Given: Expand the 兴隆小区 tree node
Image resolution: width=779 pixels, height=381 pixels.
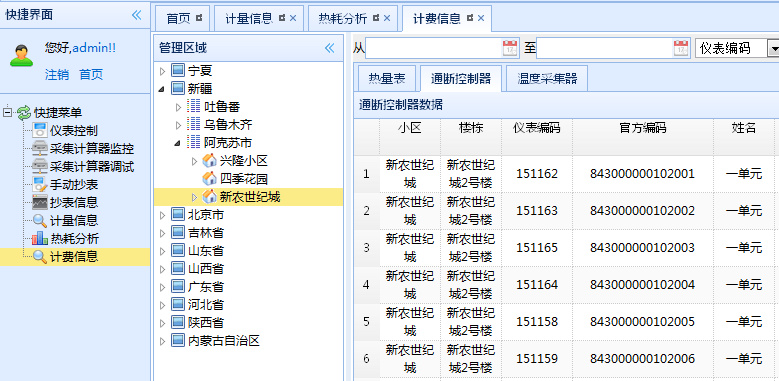Looking at the screenshot, I should click(x=194, y=161).
